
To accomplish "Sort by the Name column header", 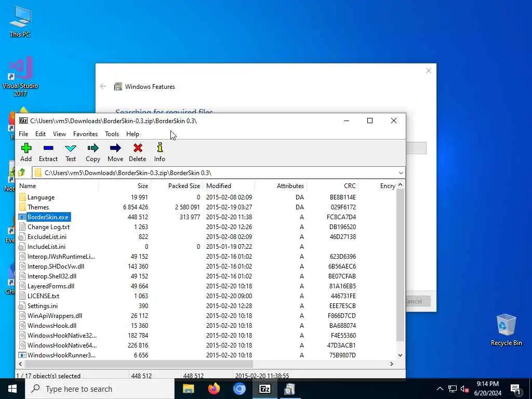I will click(58, 186).
